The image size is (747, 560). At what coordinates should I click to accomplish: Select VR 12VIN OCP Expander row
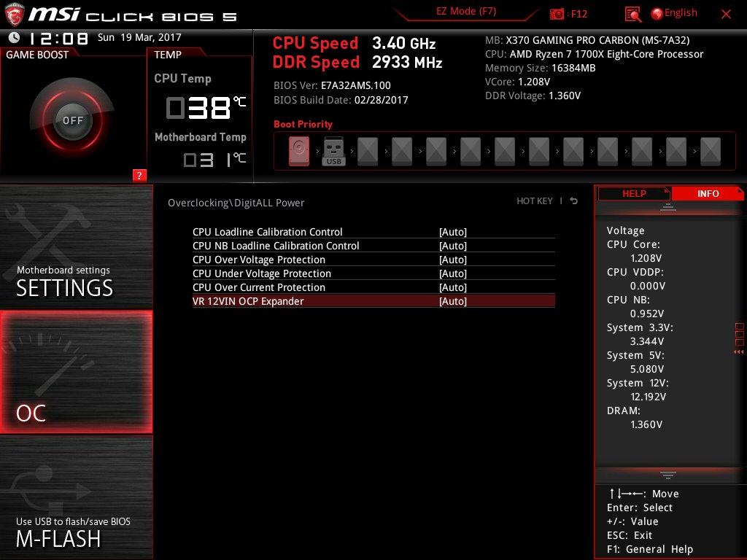pos(373,301)
